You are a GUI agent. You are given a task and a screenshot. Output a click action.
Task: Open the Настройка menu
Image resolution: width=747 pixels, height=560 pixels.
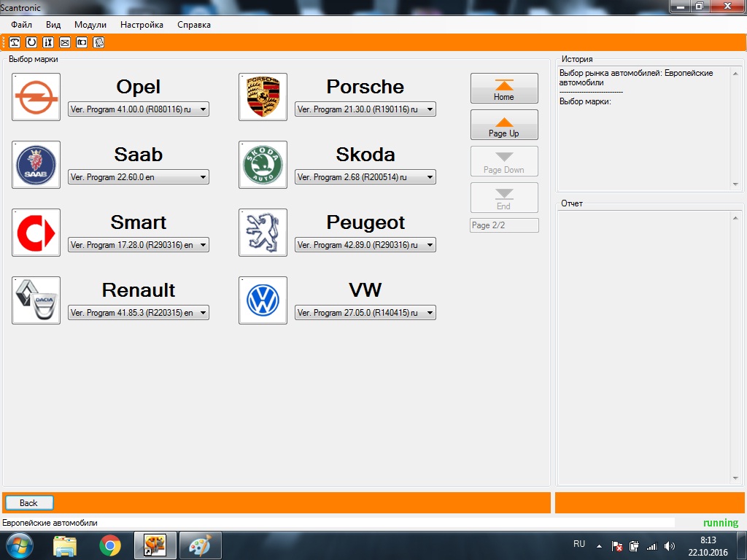point(142,25)
